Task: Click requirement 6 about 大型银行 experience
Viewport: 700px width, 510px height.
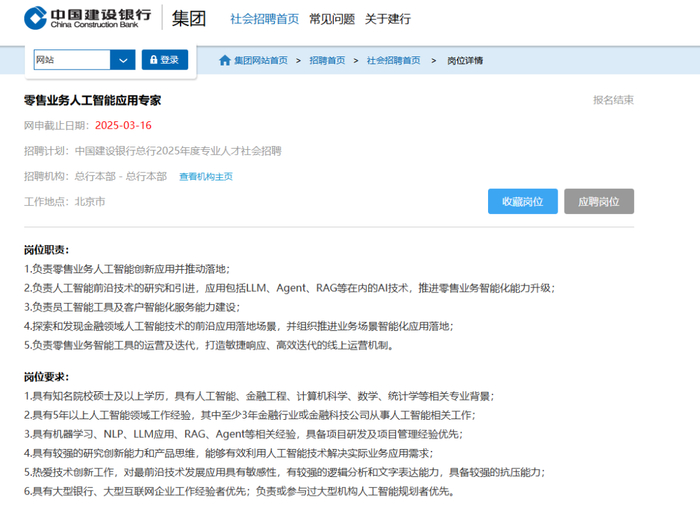Action: pos(240,492)
